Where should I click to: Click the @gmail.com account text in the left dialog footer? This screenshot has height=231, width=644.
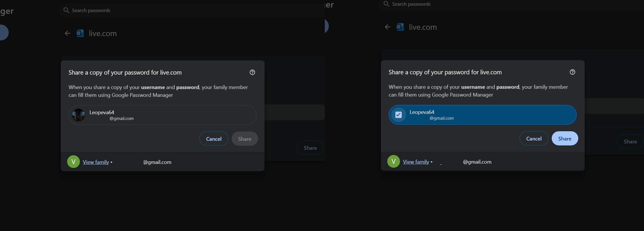click(157, 162)
